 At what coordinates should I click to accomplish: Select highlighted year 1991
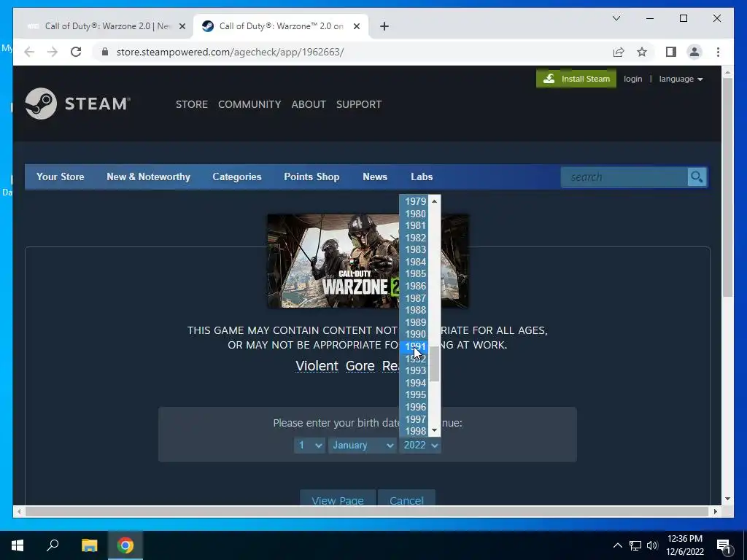coord(415,346)
